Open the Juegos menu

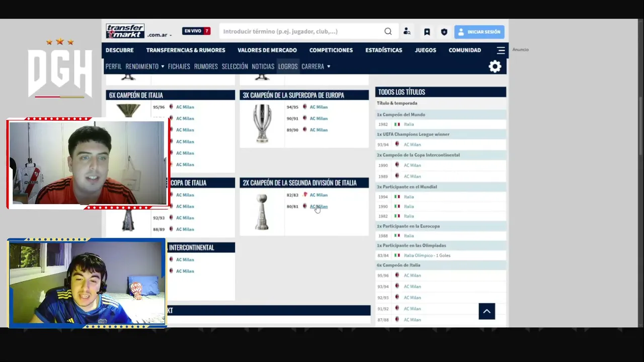pyautogui.click(x=426, y=50)
